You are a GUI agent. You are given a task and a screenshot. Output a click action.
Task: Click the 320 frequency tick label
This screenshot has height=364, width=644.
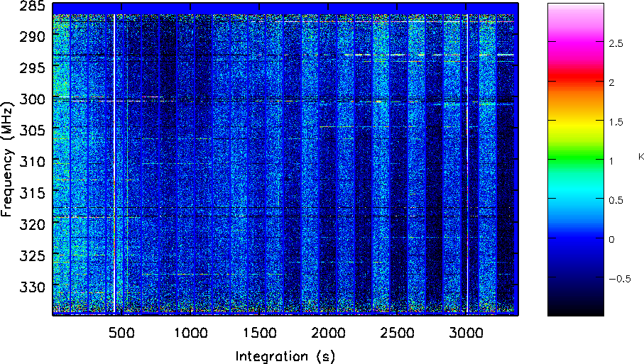33,224
